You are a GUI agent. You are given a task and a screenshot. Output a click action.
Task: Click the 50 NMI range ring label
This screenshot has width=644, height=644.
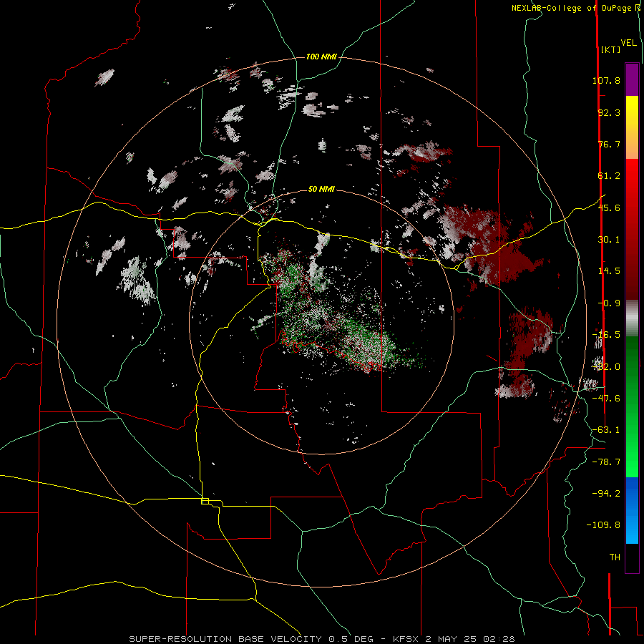coord(321,189)
